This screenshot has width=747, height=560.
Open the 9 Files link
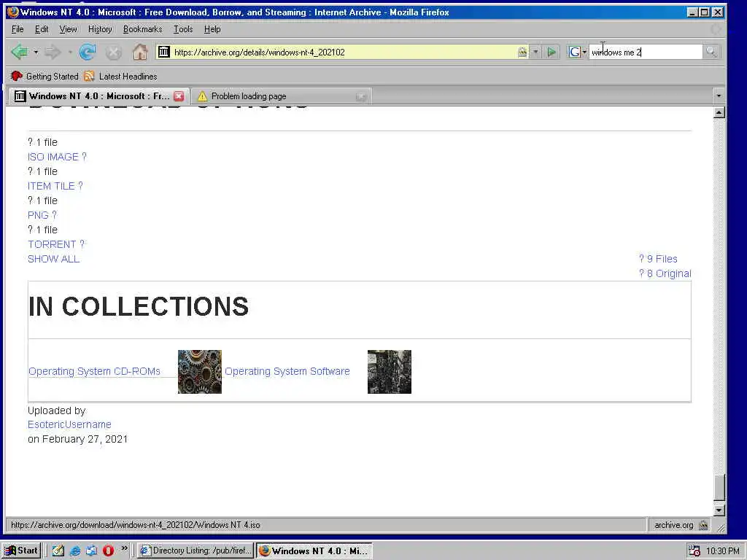(658, 259)
